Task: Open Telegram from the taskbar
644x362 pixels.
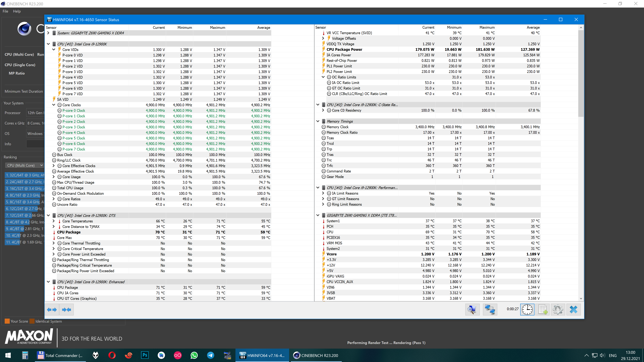Action: (210, 355)
